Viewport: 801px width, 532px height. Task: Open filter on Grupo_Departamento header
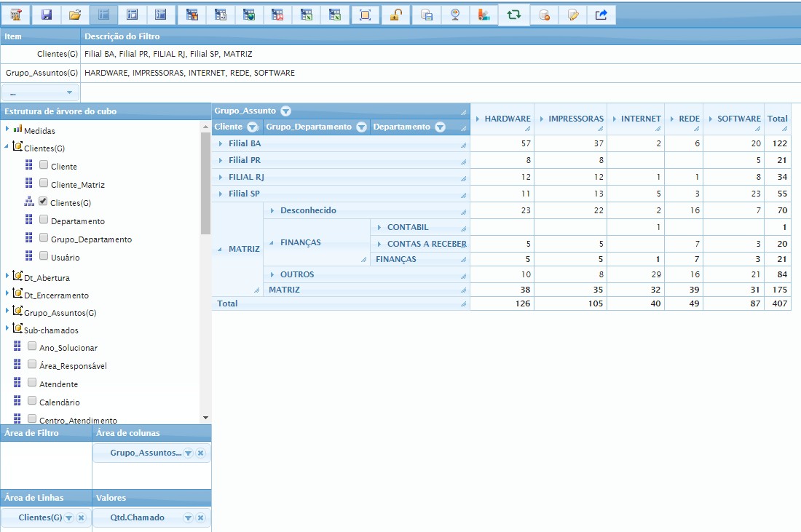pos(362,127)
